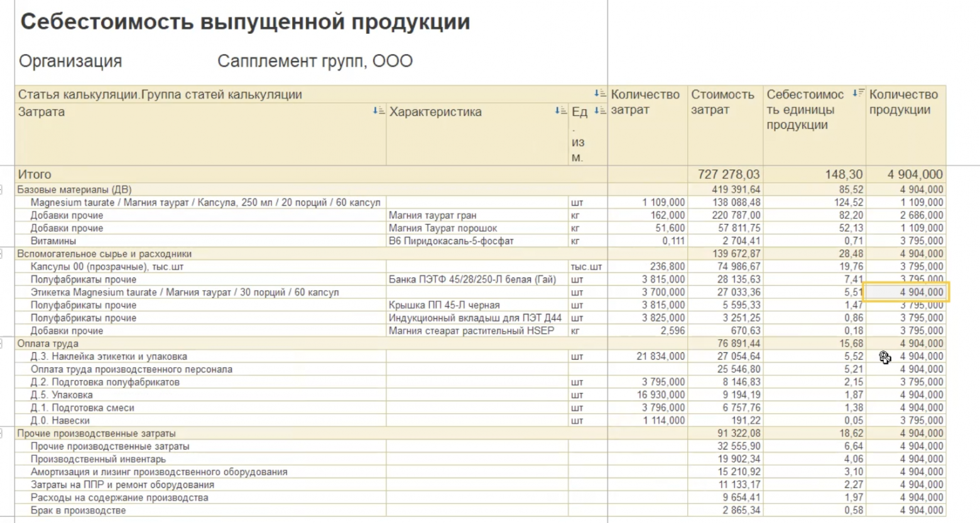Select the total unit cost 148,30

pos(844,174)
